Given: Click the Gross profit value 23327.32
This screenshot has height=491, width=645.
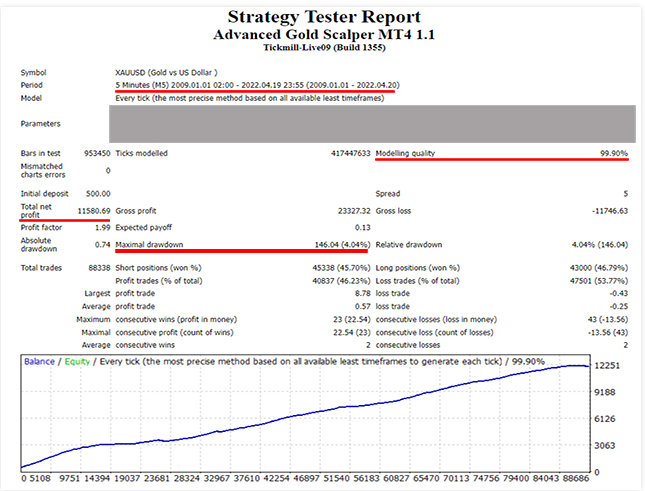Looking at the screenshot, I should pyautogui.click(x=354, y=211).
